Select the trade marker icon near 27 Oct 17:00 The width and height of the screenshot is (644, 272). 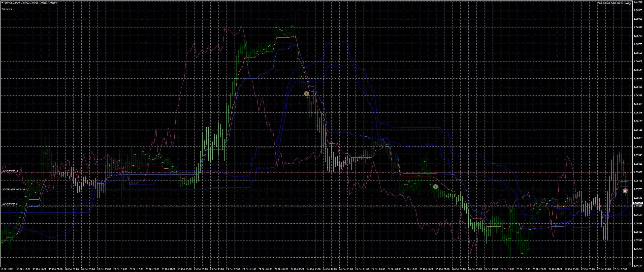[625, 191]
